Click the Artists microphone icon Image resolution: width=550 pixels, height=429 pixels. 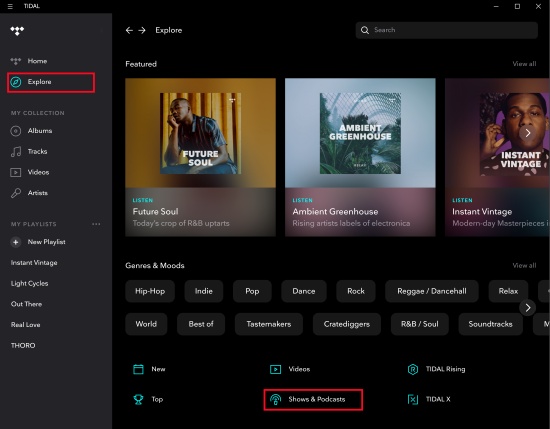pyautogui.click(x=15, y=193)
